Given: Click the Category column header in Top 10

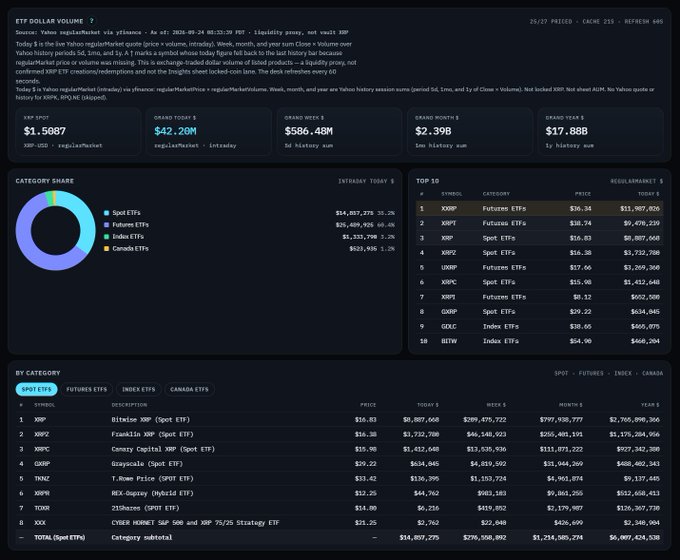Looking at the screenshot, I should click(x=496, y=194).
